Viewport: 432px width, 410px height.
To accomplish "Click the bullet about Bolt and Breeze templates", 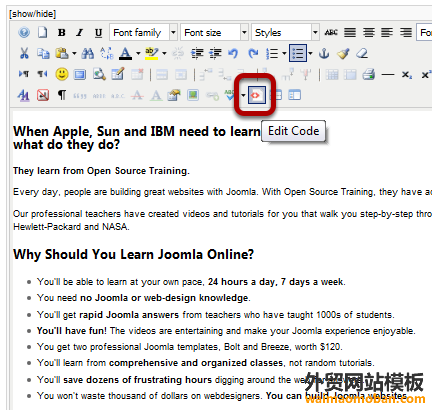I will (x=189, y=347).
